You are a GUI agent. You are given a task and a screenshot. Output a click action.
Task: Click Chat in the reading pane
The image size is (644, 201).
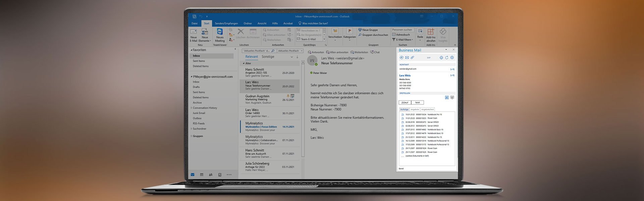pyautogui.click(x=375, y=52)
